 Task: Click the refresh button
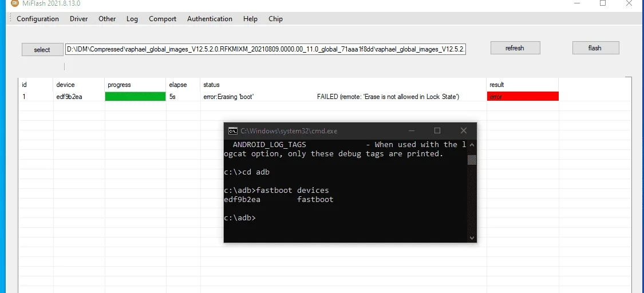(x=515, y=48)
